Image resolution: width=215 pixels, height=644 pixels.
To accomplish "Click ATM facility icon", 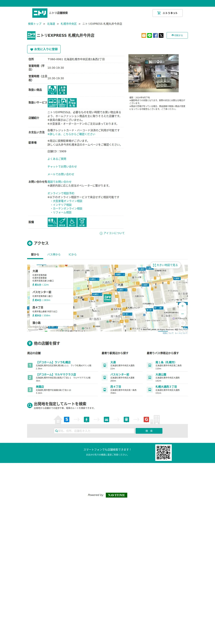I will tap(82, 222).
